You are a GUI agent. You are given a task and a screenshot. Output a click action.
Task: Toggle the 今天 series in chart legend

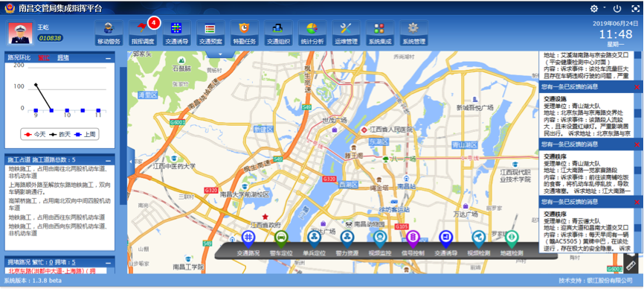pos(34,134)
